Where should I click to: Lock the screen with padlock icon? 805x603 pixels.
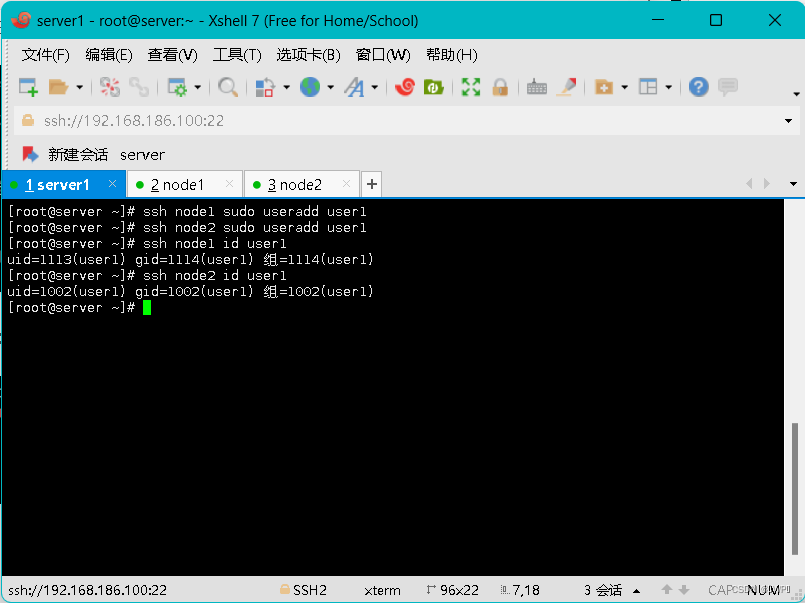pyautogui.click(x=499, y=87)
